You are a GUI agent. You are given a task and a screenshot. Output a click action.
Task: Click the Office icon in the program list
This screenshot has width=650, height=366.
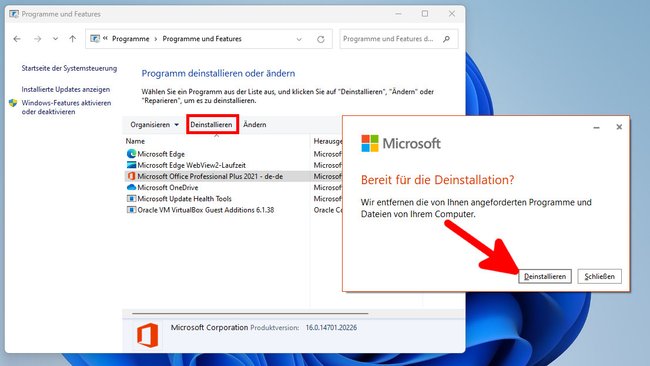131,176
